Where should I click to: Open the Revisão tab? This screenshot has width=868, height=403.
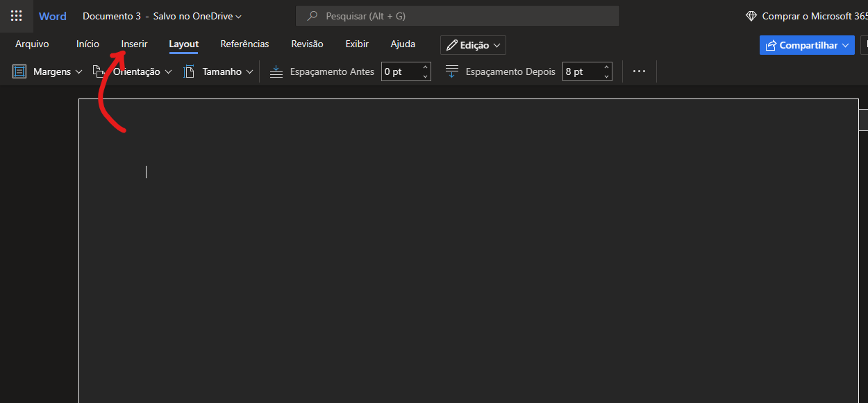coord(307,44)
